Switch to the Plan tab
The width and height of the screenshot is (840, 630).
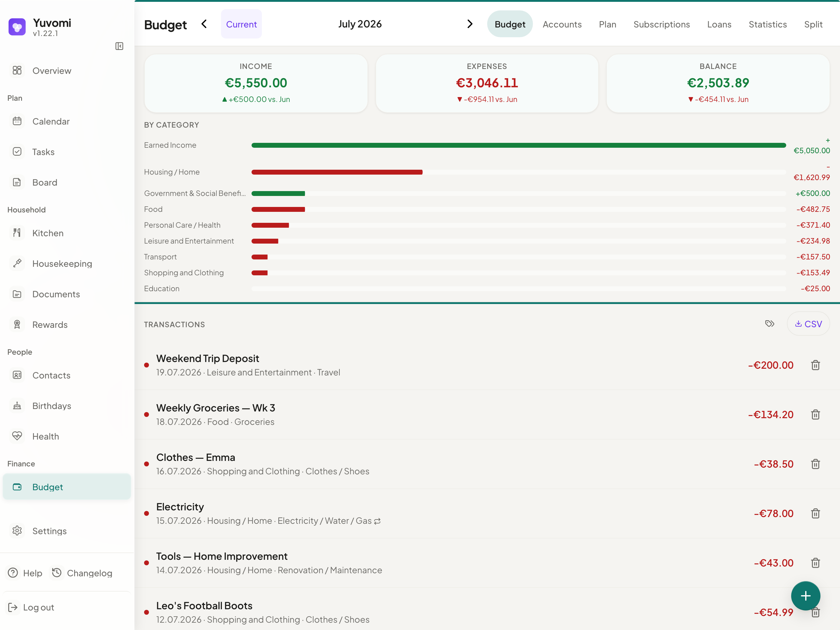(607, 24)
